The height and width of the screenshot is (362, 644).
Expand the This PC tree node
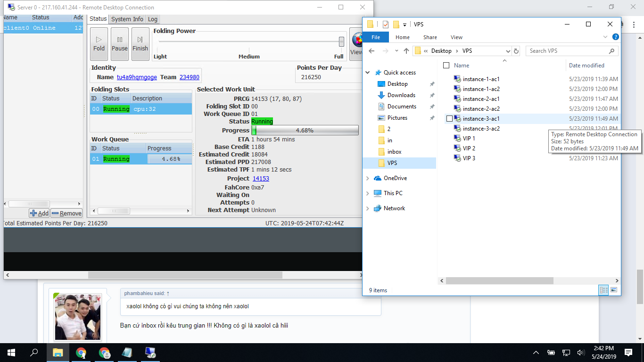click(368, 193)
